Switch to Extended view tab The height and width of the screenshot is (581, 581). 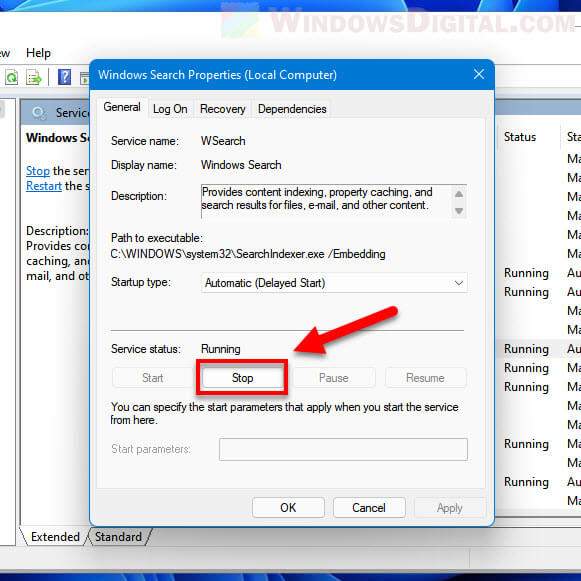click(x=55, y=537)
